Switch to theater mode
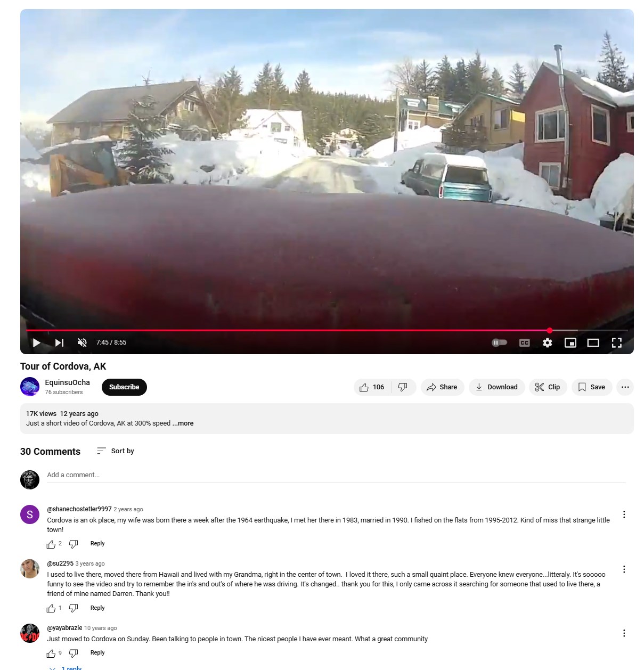 [x=593, y=342]
